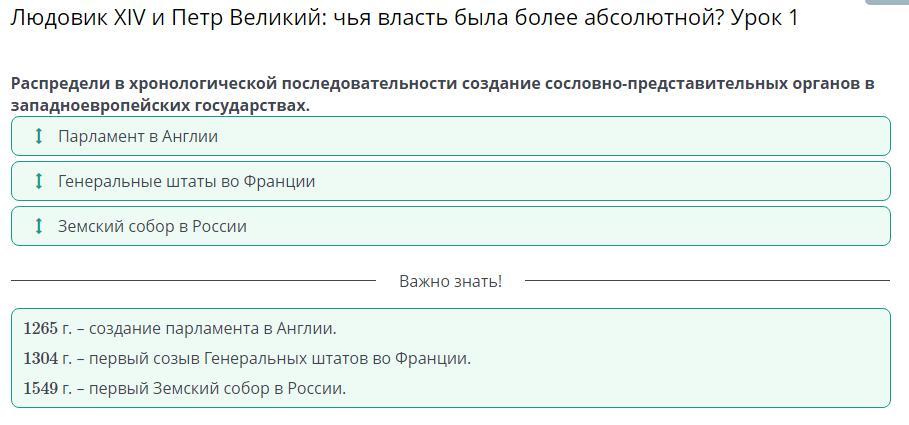This screenshot has height=425, width=909.
Task: Click sort handle beside Земский собор в России
Action: [39, 226]
